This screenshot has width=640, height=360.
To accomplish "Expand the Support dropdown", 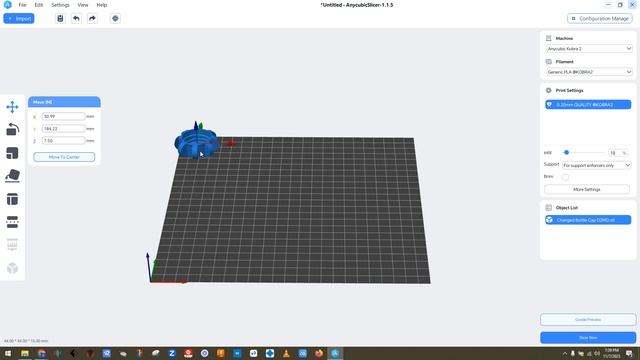I will (597, 165).
